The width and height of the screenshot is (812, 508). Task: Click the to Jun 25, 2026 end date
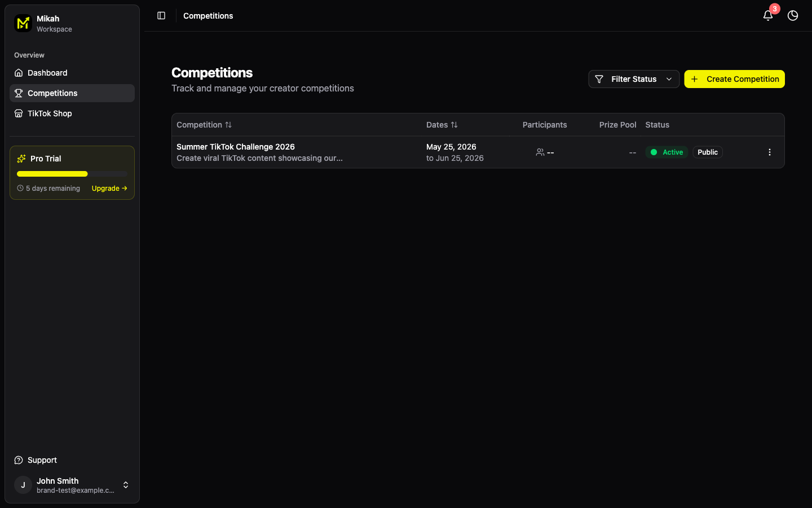pos(455,158)
